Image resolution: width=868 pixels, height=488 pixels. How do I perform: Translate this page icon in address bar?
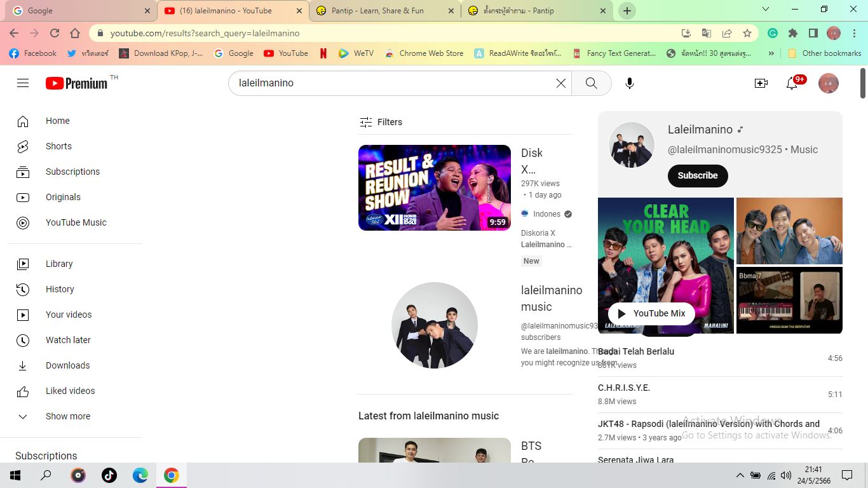707,33
